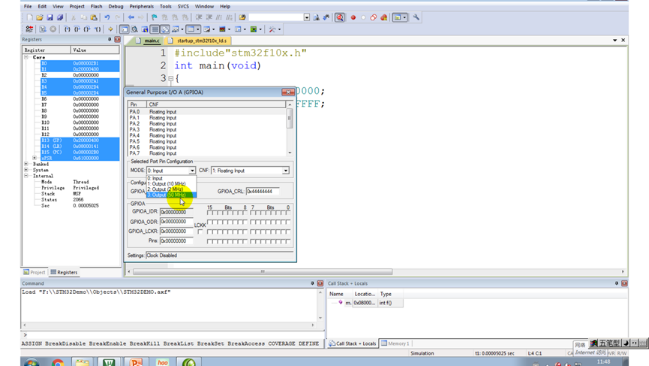
Task: Choose '2: Output (2 MHz)' from the MODE list
Action: tap(171, 189)
